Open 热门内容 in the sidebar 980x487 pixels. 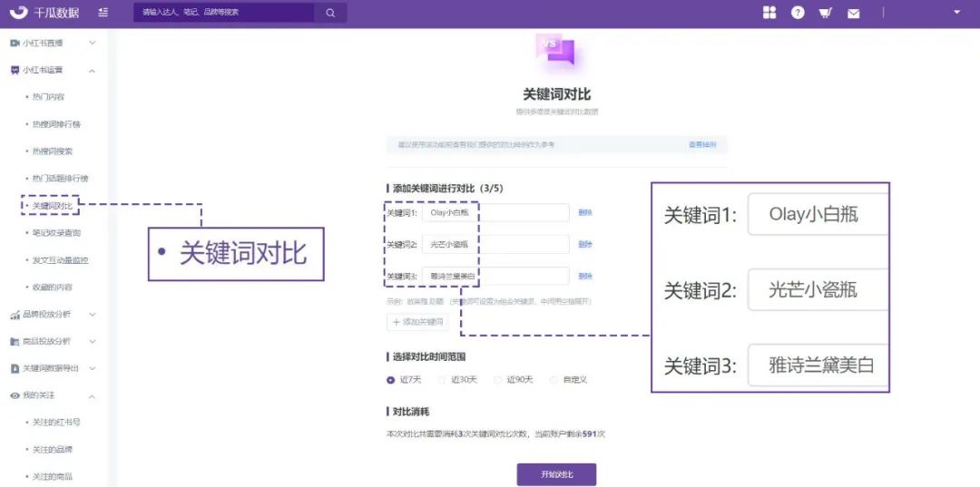(x=48, y=97)
